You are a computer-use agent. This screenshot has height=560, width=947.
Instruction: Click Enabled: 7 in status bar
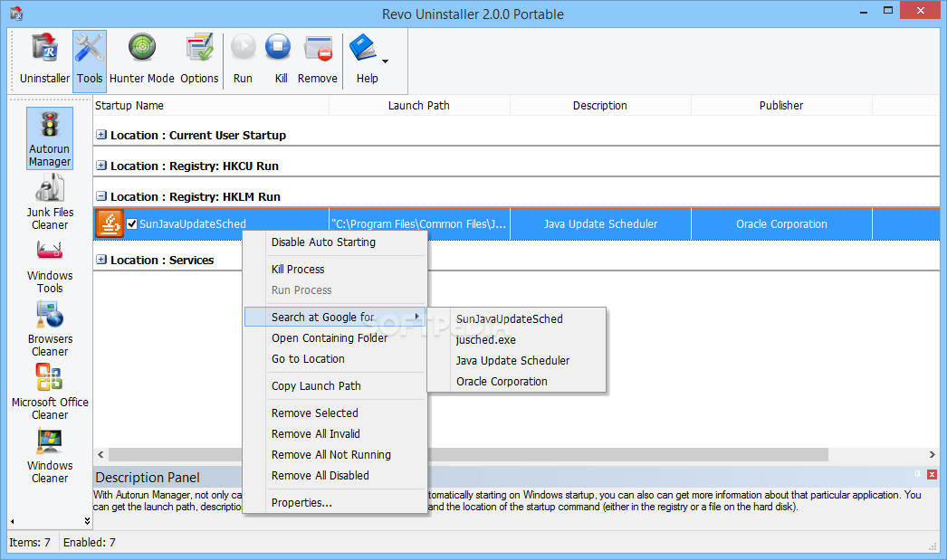pos(90,543)
